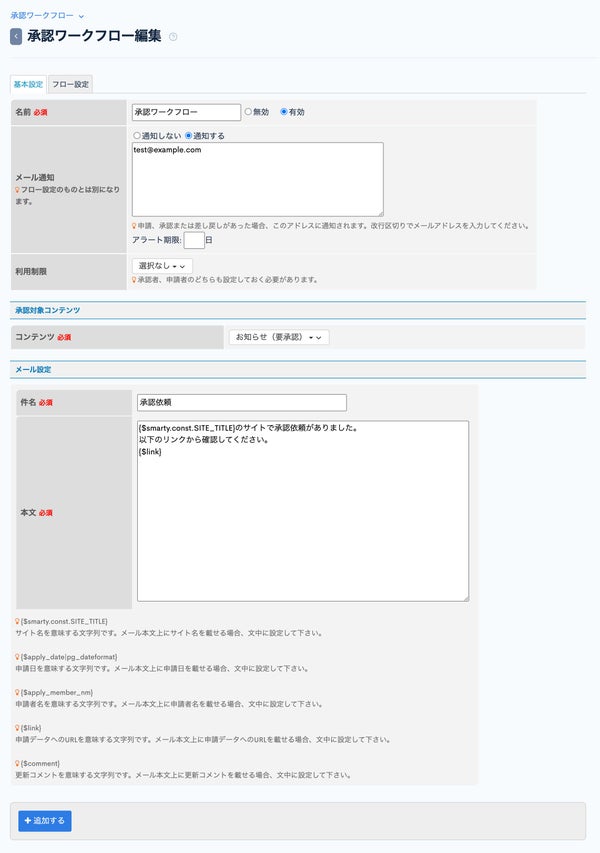Viewport: 600px width, 853px height.
Task: Switch to the 基本設定 tab
Action: (x=28, y=84)
